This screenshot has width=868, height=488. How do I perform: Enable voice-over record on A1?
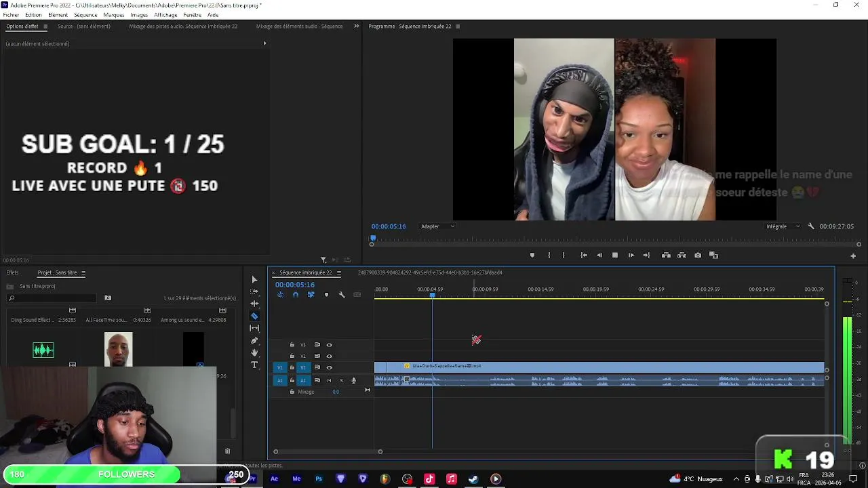(353, 380)
